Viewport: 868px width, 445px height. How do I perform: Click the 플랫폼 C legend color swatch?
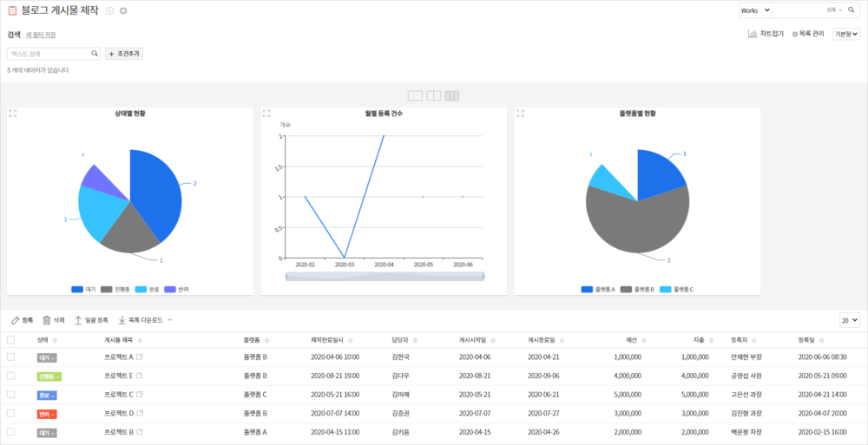(x=665, y=290)
